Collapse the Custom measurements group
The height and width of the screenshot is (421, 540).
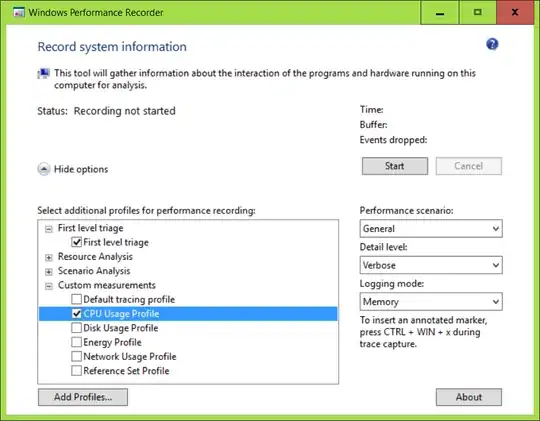pyautogui.click(x=49, y=286)
